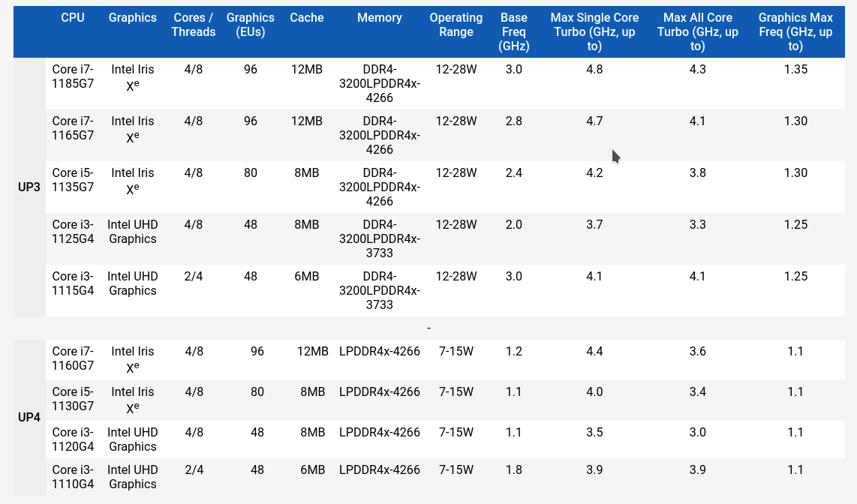Click the 80 EUs value of i5-1135G7

[251, 173]
